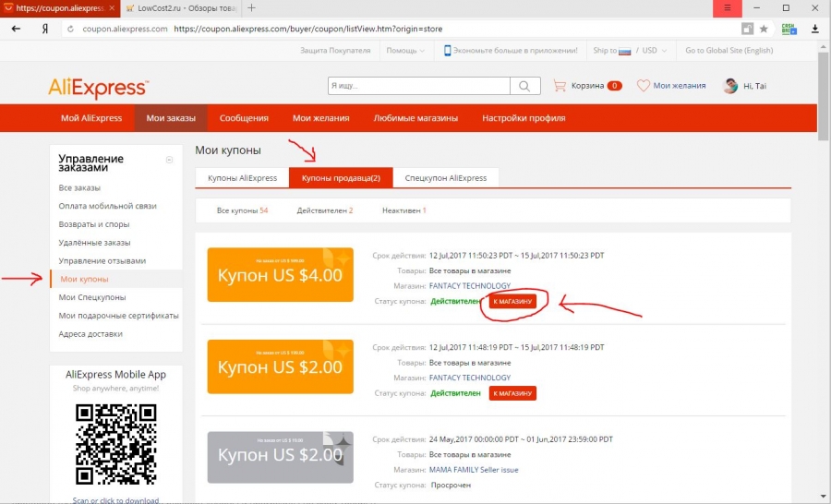
Task: Open Возвраты и споры in sidebar
Action: [94, 224]
